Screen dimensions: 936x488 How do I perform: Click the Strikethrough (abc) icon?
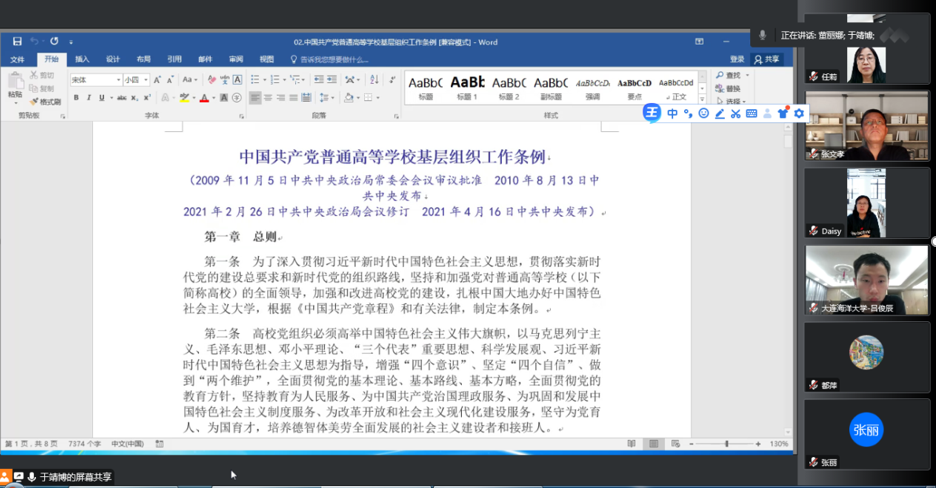tap(122, 98)
